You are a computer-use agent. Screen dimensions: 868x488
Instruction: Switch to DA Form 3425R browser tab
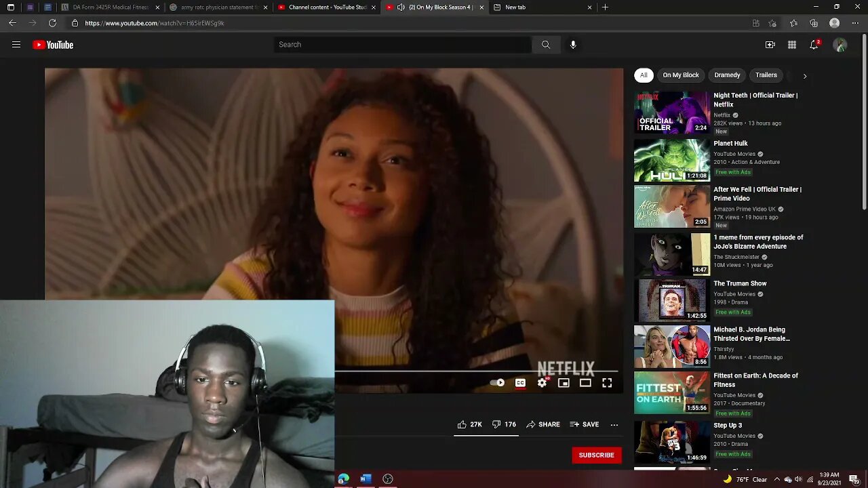110,7
